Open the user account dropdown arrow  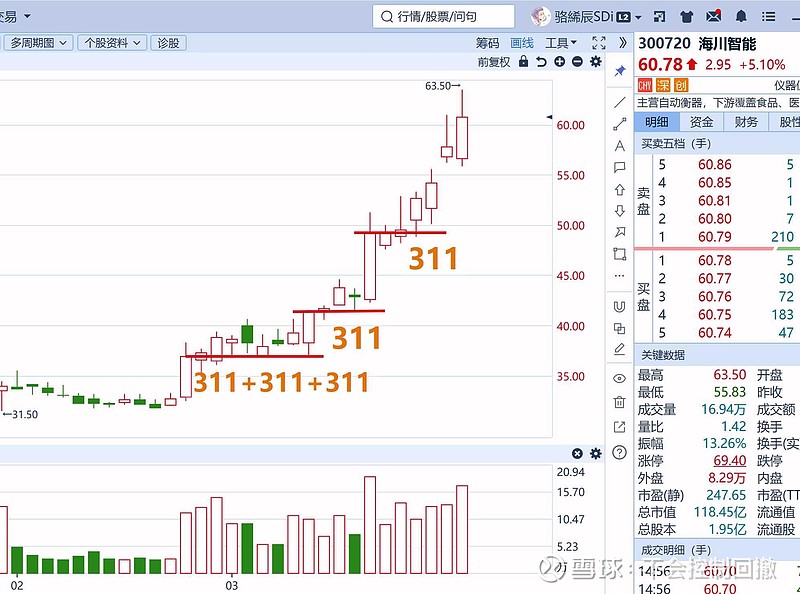click(638, 17)
